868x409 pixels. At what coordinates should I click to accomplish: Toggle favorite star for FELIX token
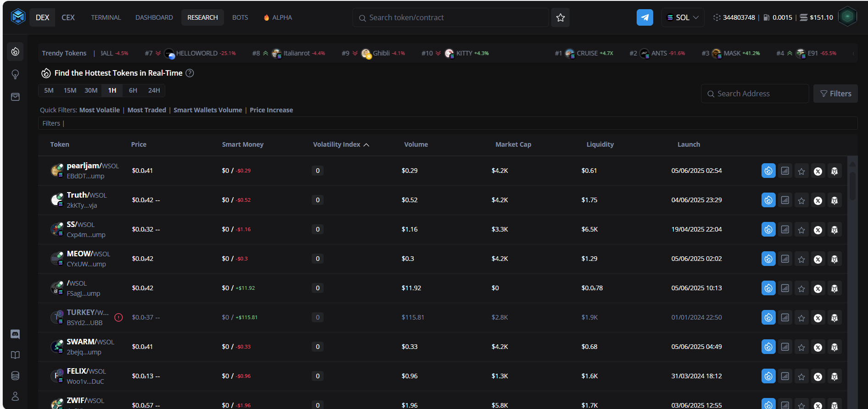[801, 376]
